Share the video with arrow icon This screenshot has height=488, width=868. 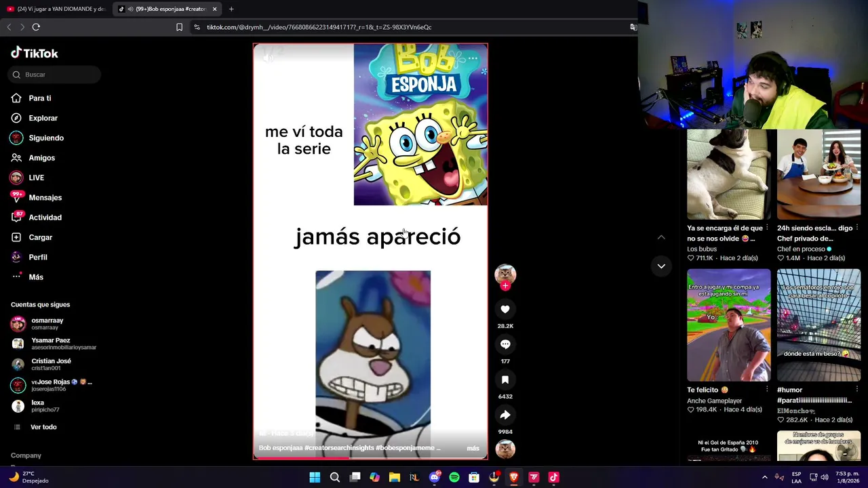505,415
